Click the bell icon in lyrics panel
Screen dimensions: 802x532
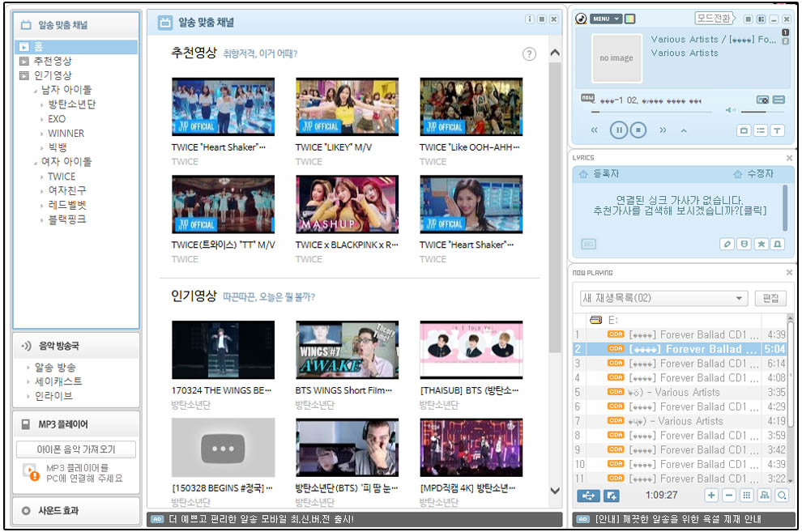pyautogui.click(x=778, y=244)
